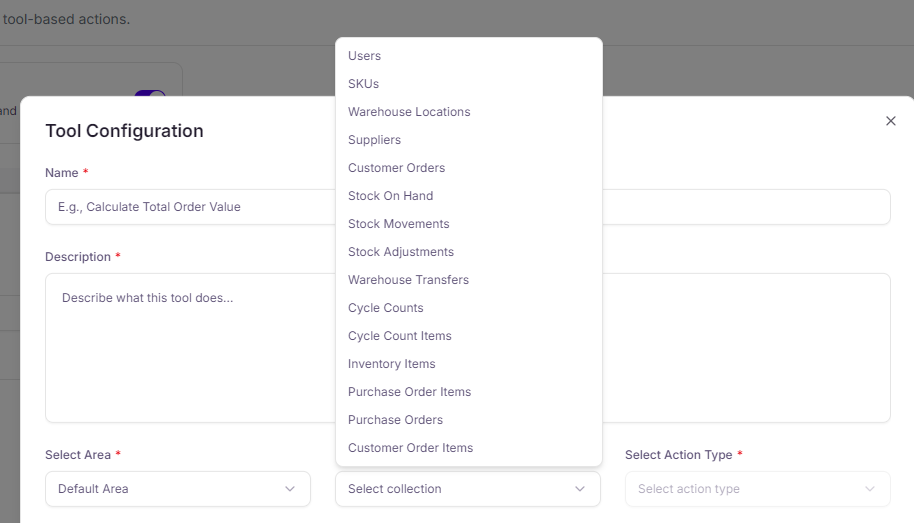Pick Cycle Counts collection
The image size is (914, 523).
point(386,308)
